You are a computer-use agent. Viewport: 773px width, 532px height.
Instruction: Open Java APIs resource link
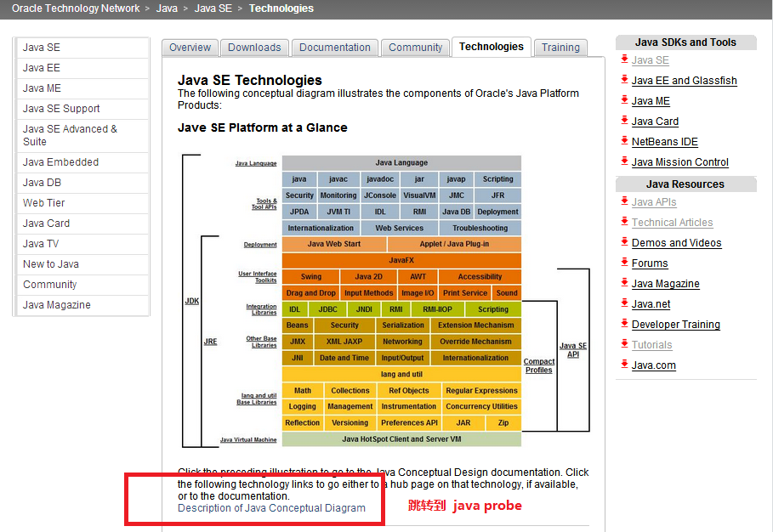tap(654, 202)
